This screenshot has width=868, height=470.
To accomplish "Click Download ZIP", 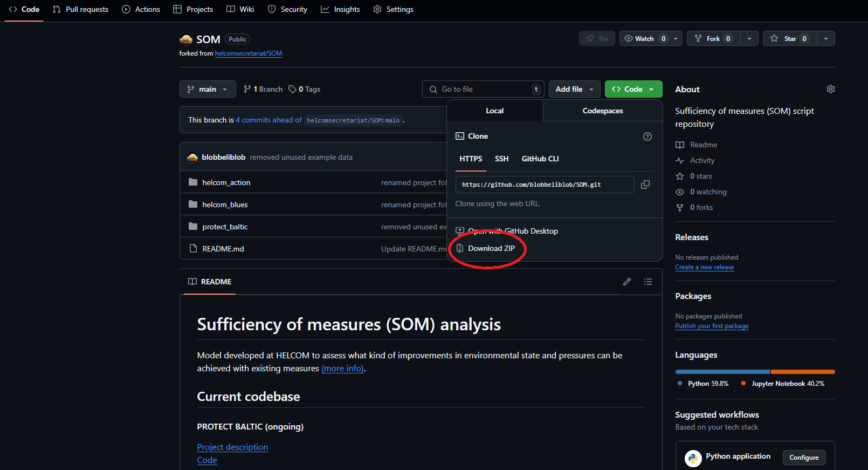I will pos(485,248).
